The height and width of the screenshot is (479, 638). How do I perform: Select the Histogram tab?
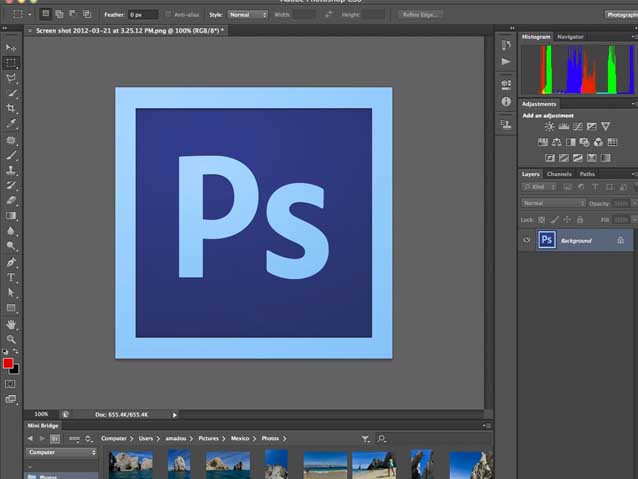point(536,37)
